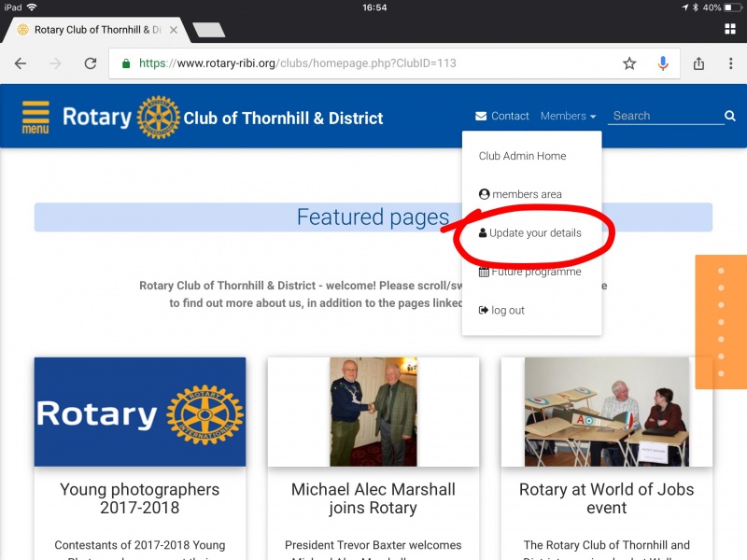This screenshot has height=560, width=747.
Task: Click the Featured pages heading
Action: pos(373,217)
